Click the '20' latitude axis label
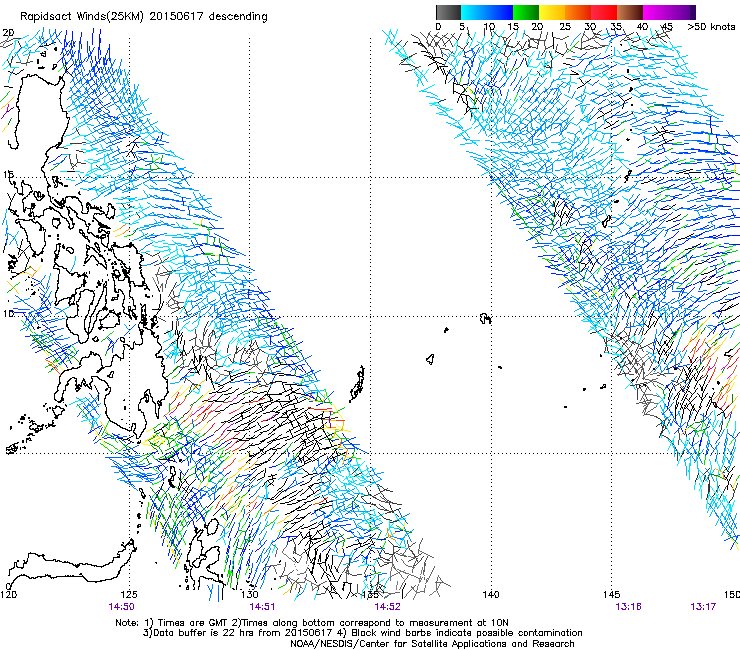This screenshot has height=650, width=740. coord(8,33)
